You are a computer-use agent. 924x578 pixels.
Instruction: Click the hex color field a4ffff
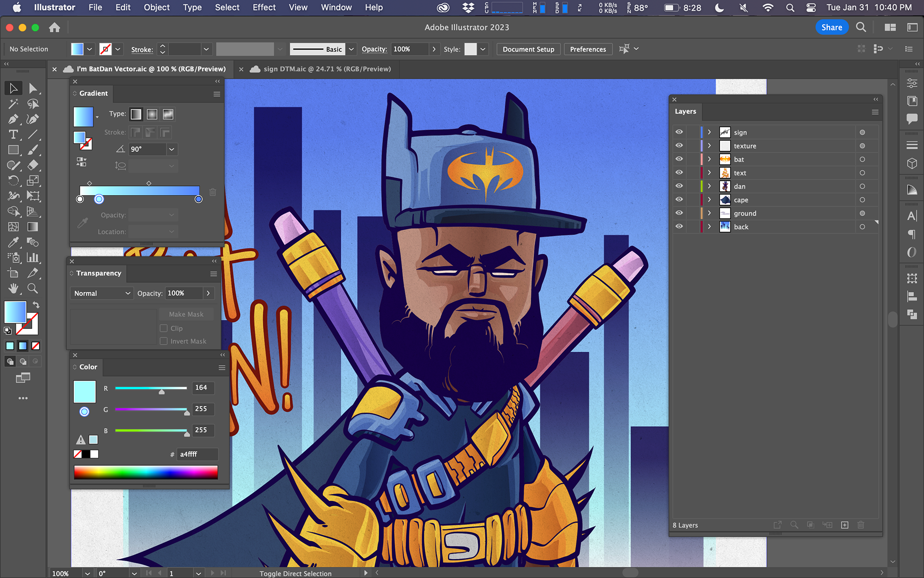[198, 454]
